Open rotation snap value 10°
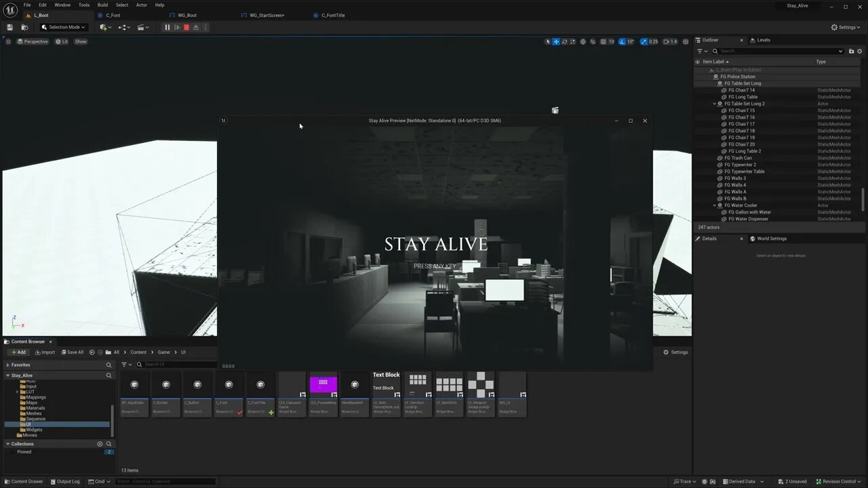 (x=631, y=41)
